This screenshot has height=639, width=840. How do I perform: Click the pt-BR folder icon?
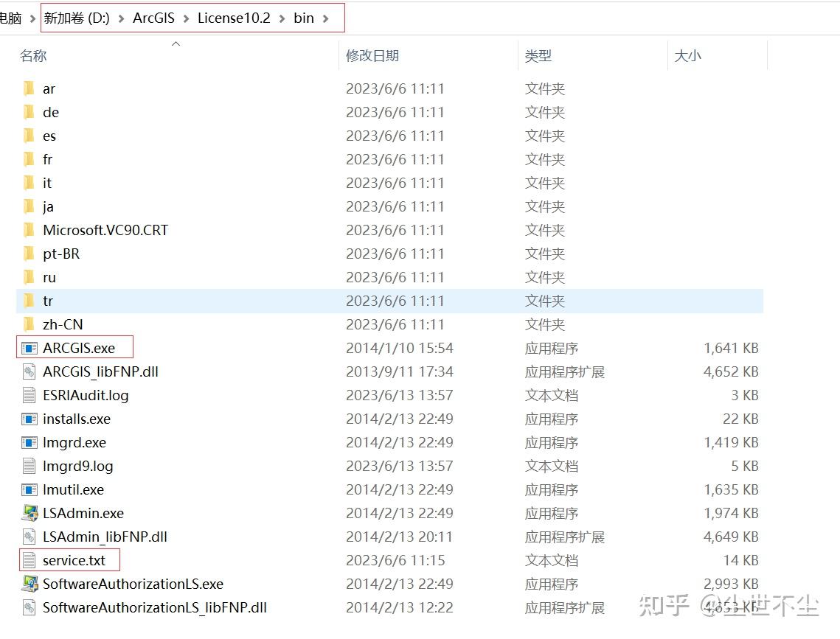(x=29, y=253)
